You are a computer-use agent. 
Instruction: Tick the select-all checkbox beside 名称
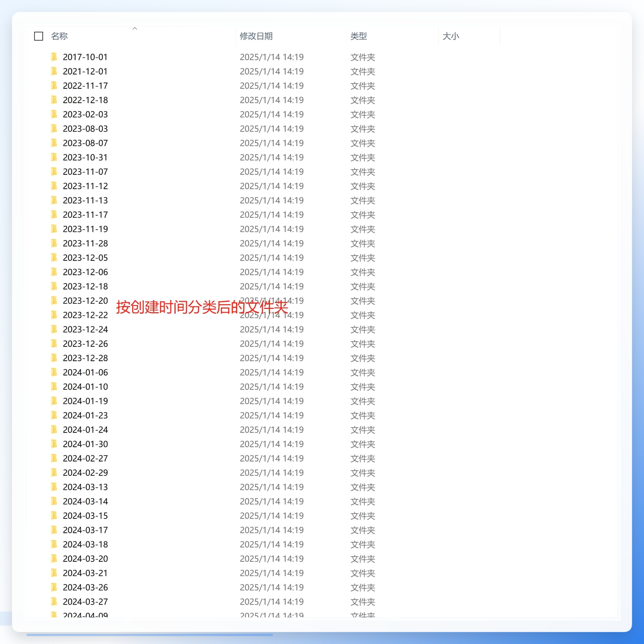coord(39,36)
